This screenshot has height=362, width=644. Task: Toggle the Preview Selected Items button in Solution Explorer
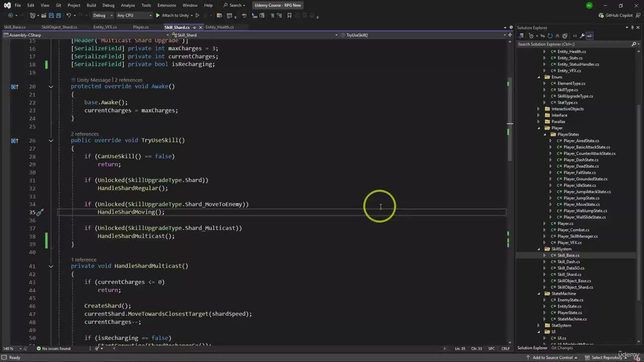pyautogui.click(x=590, y=36)
